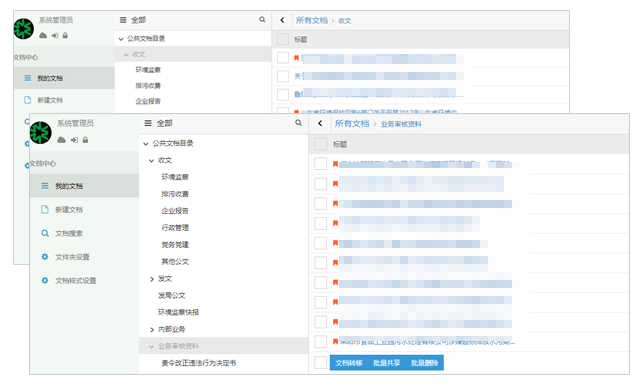Expand the 发文 folder chevron
Viewport: 640px width, 388px height.
[x=152, y=279]
